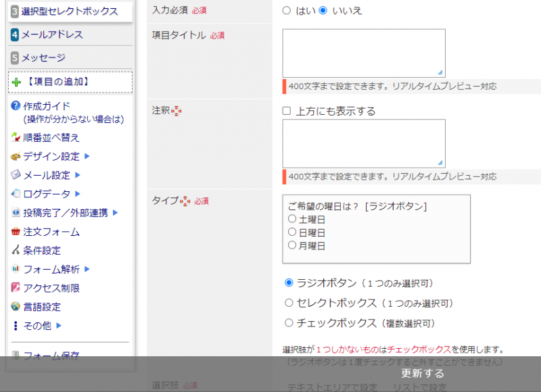This screenshot has width=541, height=392.
Task: Expand the 投稿完了／外部連携 submenu arrow
Action: click(x=116, y=213)
